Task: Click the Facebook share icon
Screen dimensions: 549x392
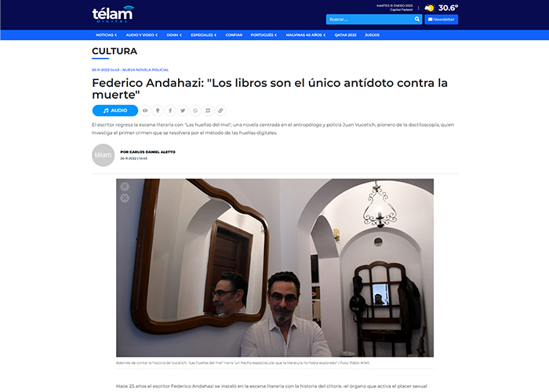Action: tap(170, 111)
